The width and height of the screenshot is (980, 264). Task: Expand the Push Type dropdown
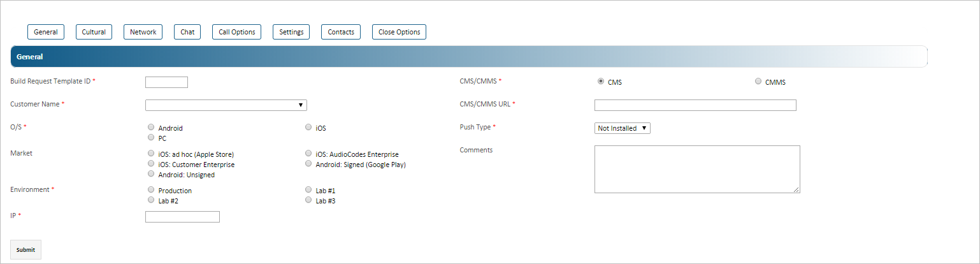(x=622, y=128)
